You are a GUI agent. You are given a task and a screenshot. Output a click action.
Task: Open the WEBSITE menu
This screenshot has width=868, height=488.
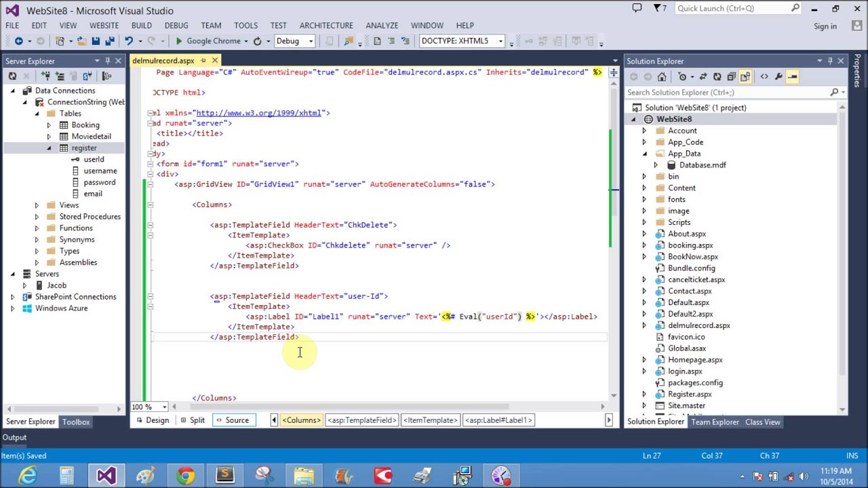click(104, 26)
